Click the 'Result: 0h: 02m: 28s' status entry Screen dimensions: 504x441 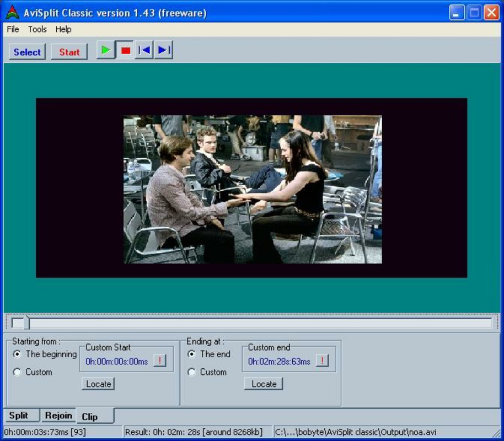click(194, 432)
